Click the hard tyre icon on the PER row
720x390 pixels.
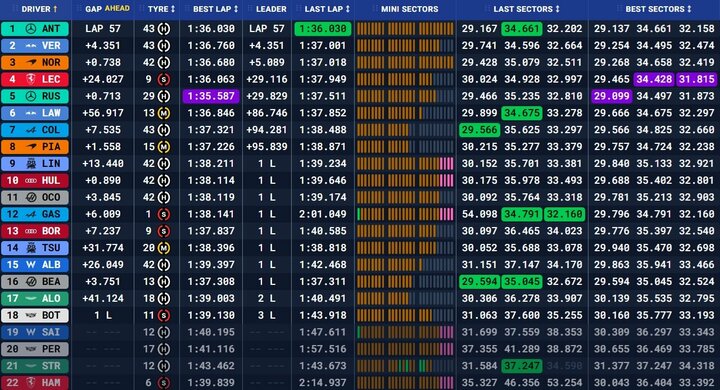pos(163,349)
